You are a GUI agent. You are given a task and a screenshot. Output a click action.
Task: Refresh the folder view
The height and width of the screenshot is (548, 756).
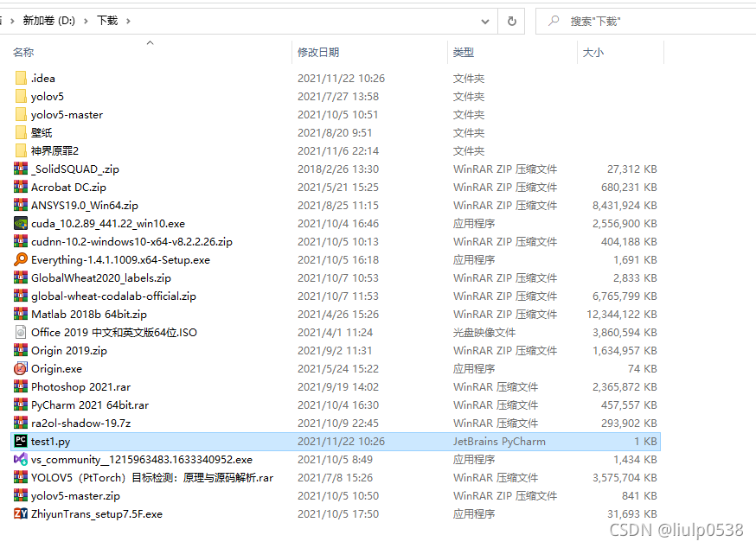coord(511,22)
